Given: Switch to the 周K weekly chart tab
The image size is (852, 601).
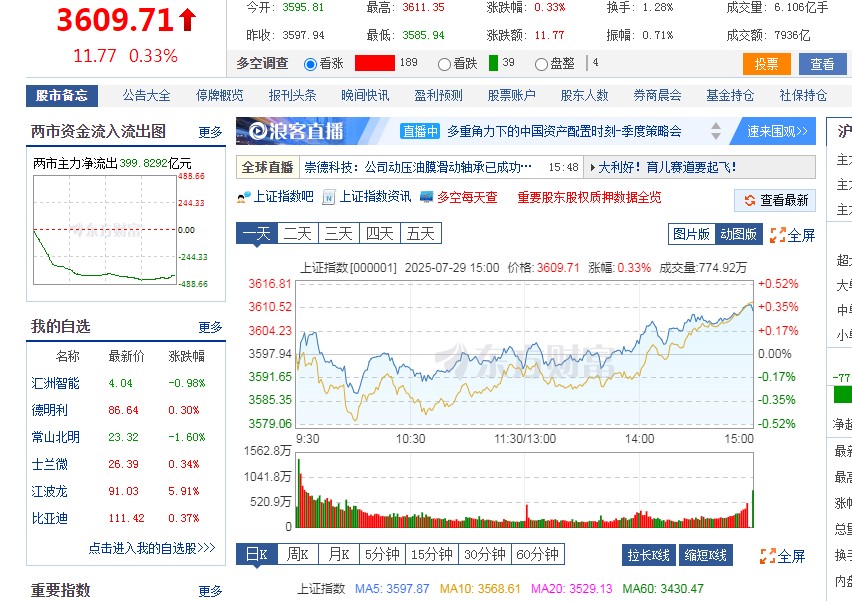Looking at the screenshot, I should 298,553.
